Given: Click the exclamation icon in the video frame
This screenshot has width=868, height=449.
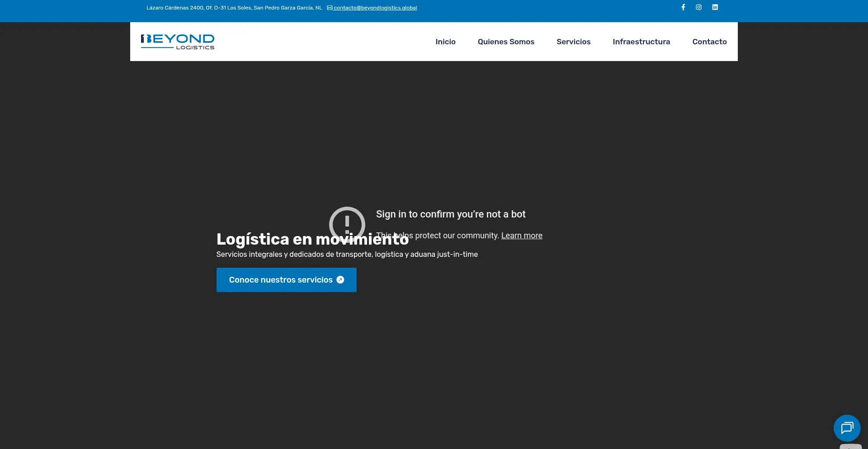Looking at the screenshot, I should point(347,225).
